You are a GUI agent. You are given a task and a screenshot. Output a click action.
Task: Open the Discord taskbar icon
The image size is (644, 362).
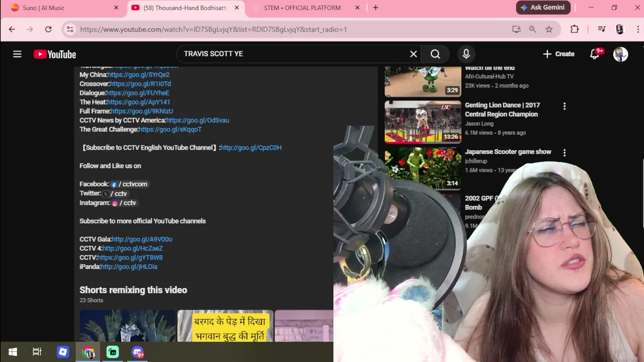138,352
